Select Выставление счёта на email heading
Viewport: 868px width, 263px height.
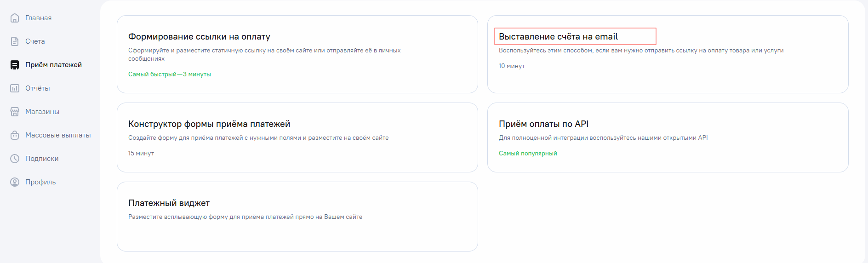[558, 37]
